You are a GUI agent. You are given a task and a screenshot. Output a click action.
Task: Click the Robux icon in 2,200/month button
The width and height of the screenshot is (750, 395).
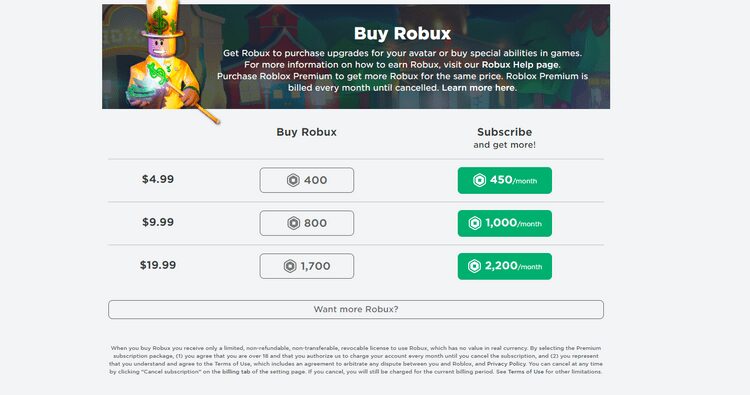pos(474,266)
